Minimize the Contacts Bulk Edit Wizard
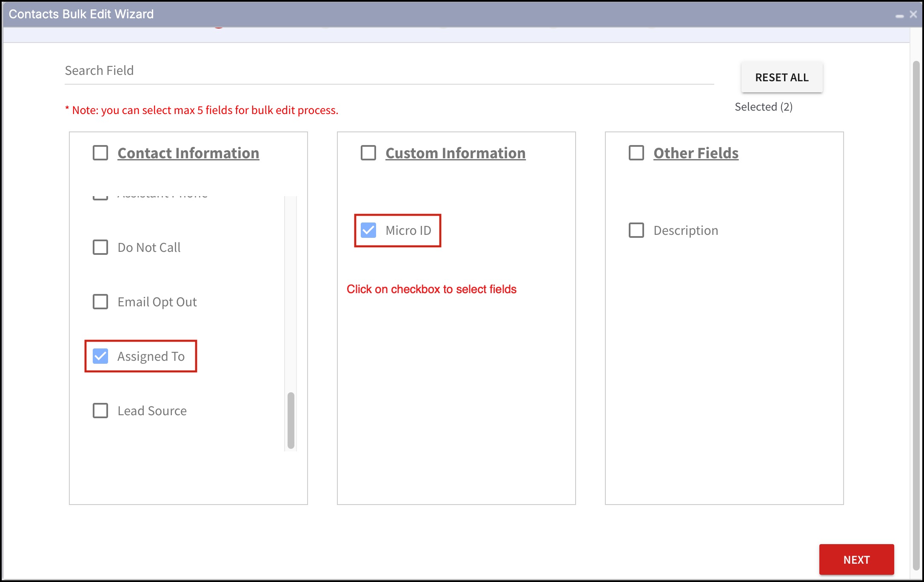This screenshot has width=924, height=582. [x=899, y=15]
